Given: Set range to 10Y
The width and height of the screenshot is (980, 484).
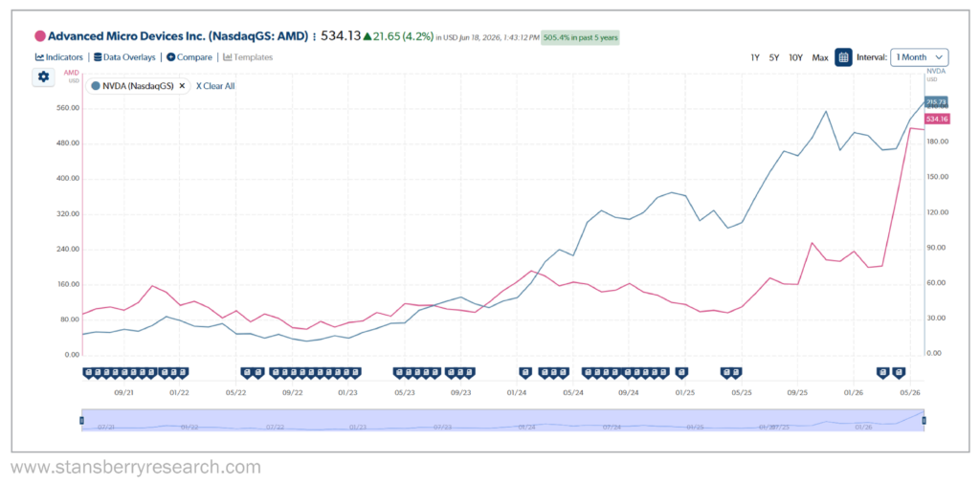Looking at the screenshot, I should tap(795, 57).
